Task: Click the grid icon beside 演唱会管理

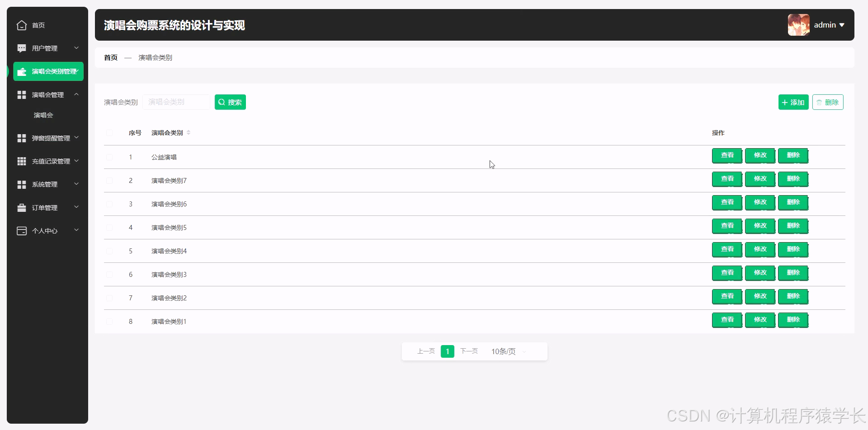Action: tap(22, 95)
